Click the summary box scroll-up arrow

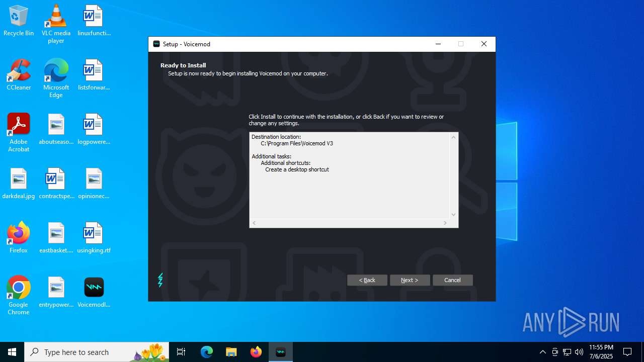tap(453, 137)
